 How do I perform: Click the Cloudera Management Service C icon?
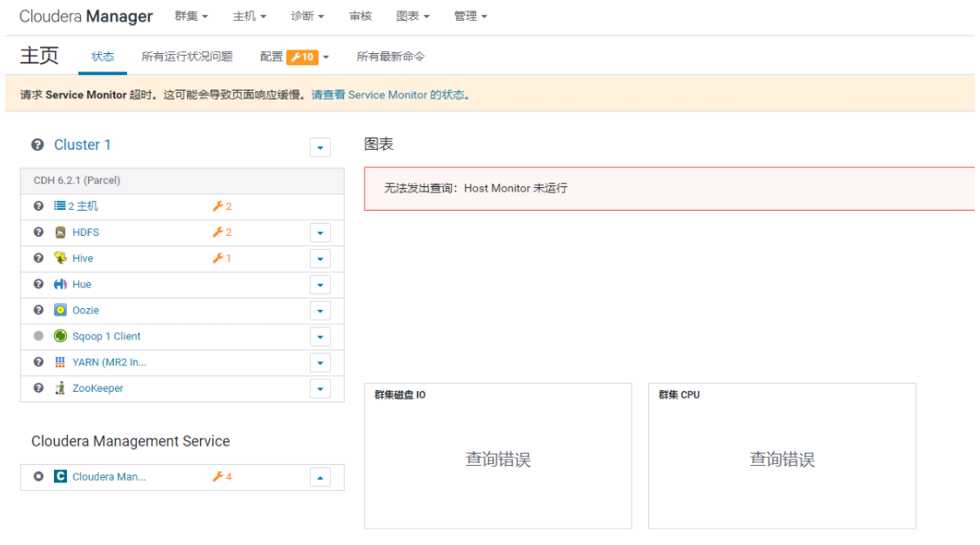coord(60,477)
